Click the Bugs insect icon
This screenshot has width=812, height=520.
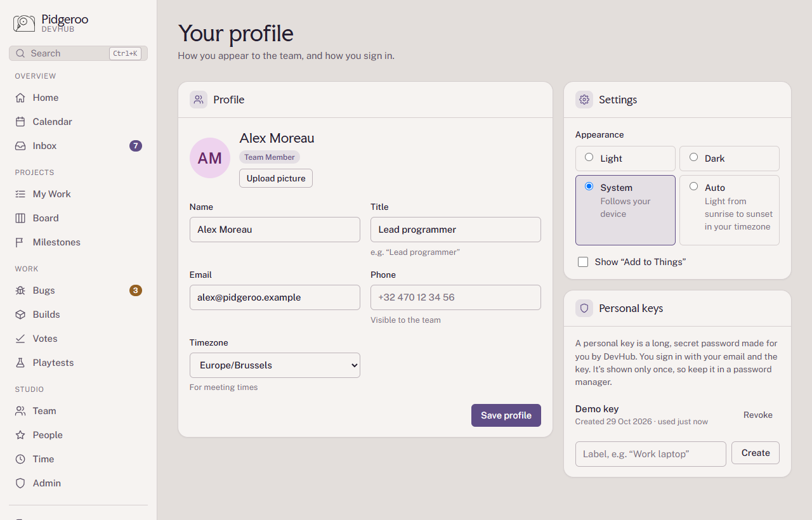(20, 290)
